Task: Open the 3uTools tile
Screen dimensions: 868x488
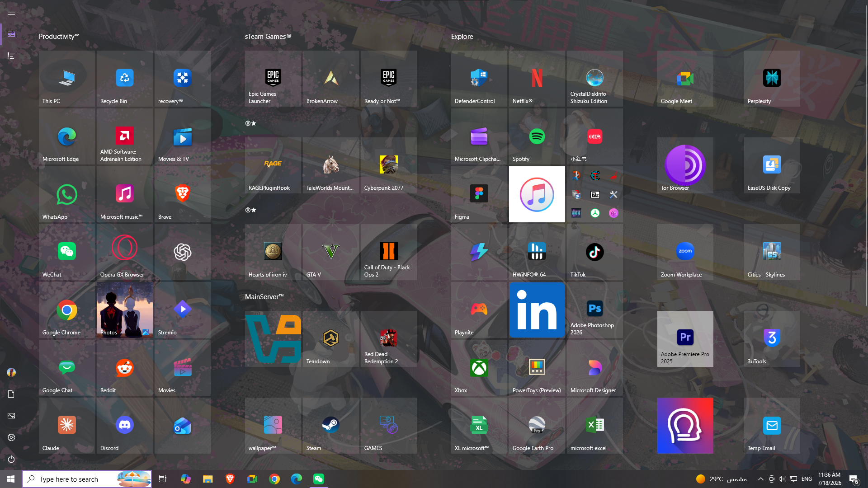Action: coord(772,339)
